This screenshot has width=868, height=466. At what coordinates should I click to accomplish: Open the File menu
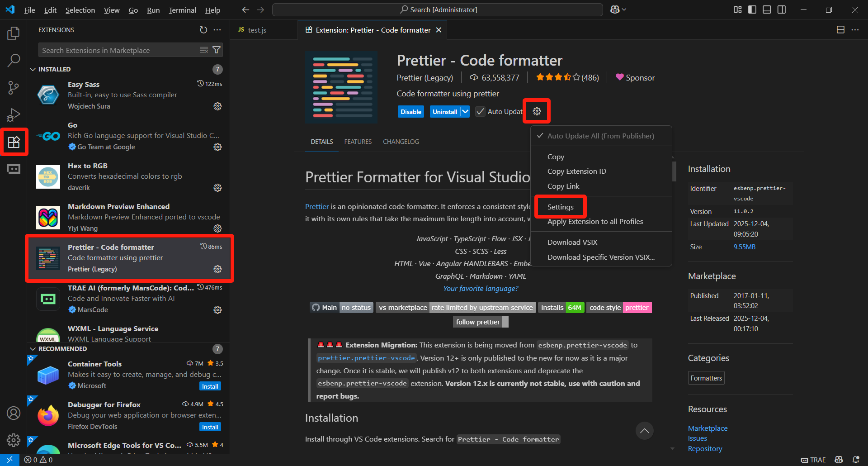[29, 10]
